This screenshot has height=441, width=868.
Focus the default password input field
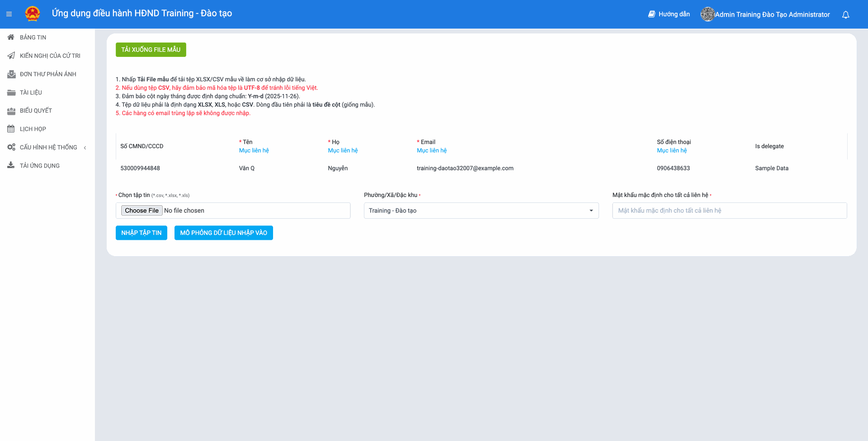(x=729, y=211)
